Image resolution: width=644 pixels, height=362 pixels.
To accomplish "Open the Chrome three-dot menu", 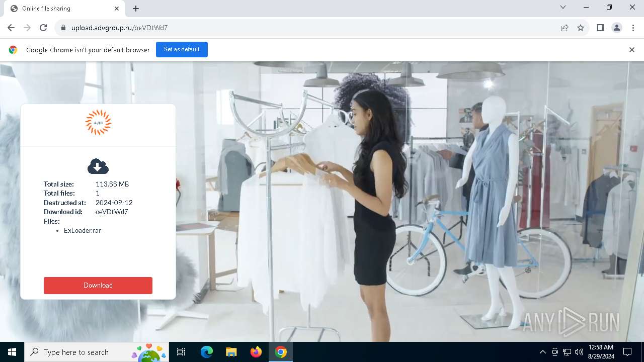I will [x=632, y=28].
